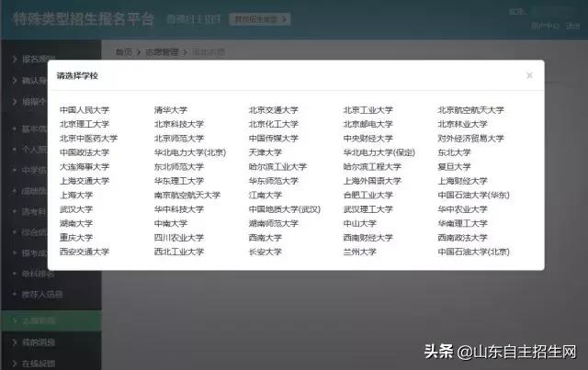Viewport: 588px width, 370px height.
Task: Choose 哈尔滨工程大学
Action: click(372, 167)
